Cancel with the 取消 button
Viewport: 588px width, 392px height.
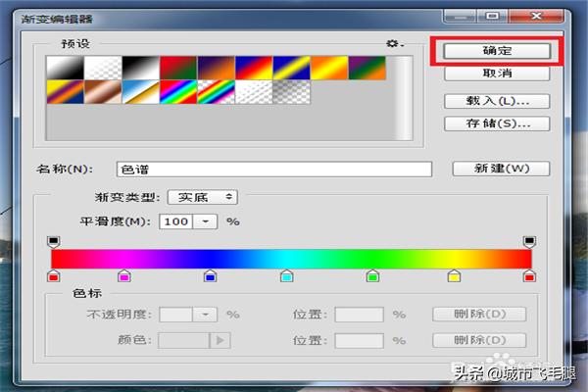[497, 73]
